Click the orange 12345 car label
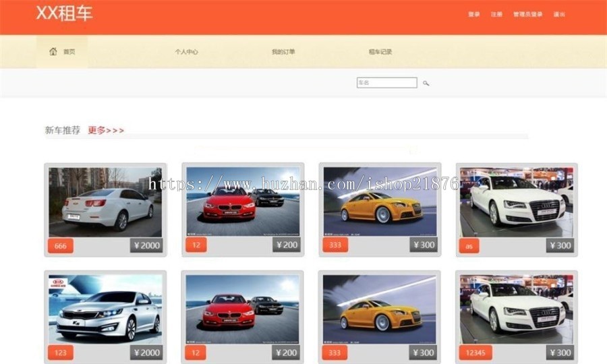Image resolution: width=607 pixels, height=364 pixels. point(475,353)
